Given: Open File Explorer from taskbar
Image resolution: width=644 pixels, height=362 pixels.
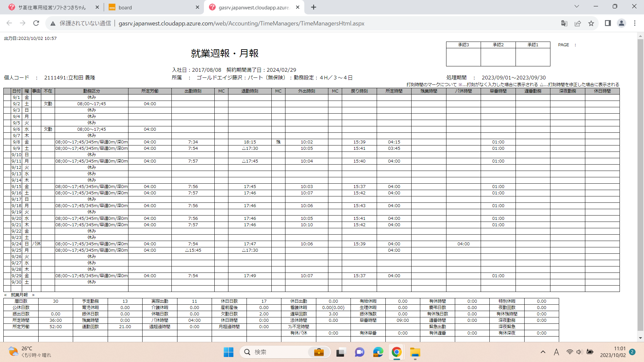Looking at the screenshot, I should coord(415,352).
